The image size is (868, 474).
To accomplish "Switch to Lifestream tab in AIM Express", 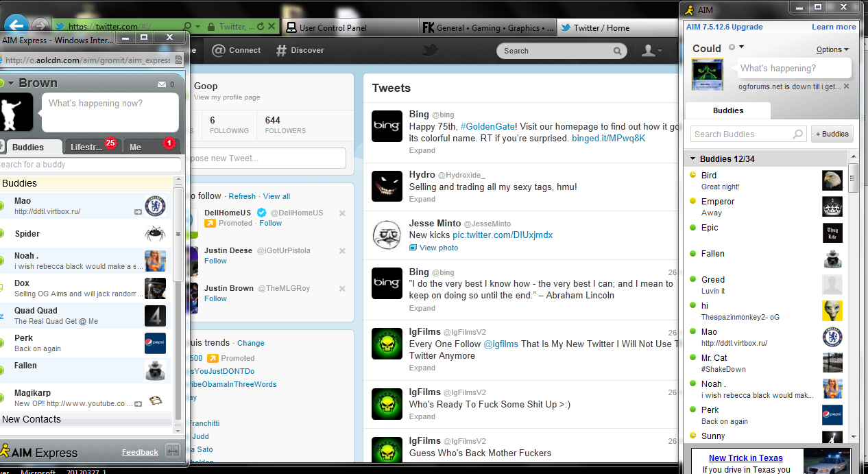I will (x=93, y=146).
